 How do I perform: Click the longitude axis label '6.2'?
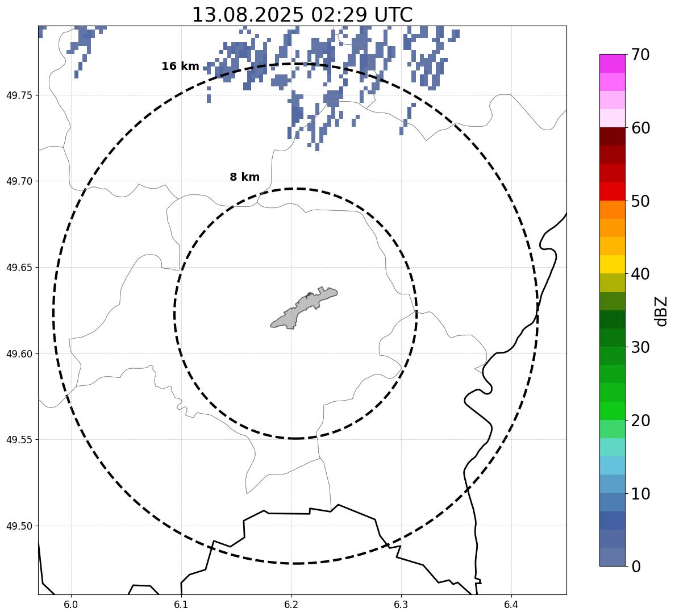[291, 605]
